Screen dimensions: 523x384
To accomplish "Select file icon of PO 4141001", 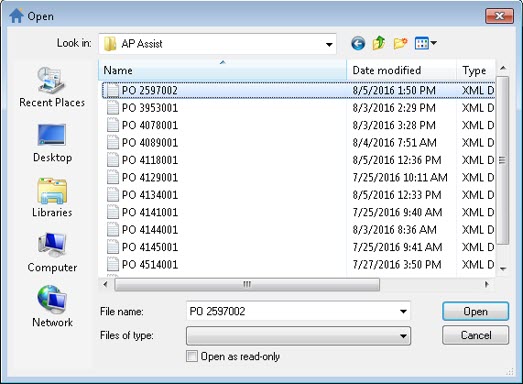I will tap(113, 212).
